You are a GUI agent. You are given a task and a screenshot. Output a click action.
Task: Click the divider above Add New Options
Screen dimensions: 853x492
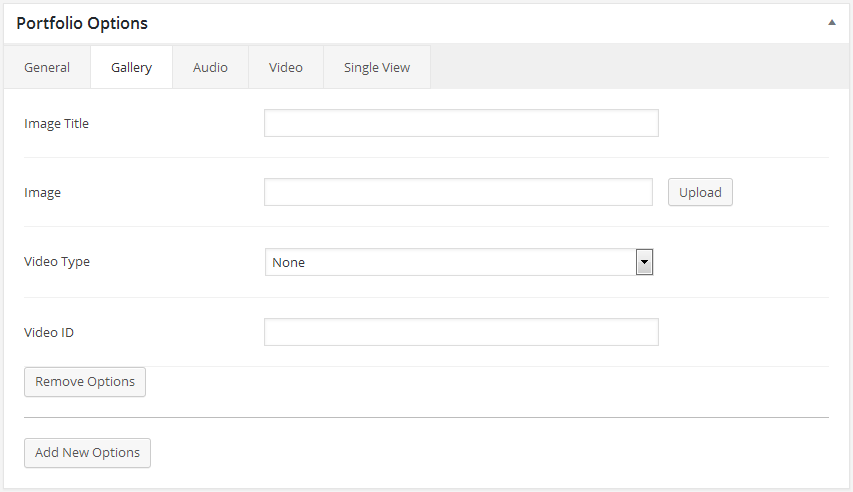point(426,417)
